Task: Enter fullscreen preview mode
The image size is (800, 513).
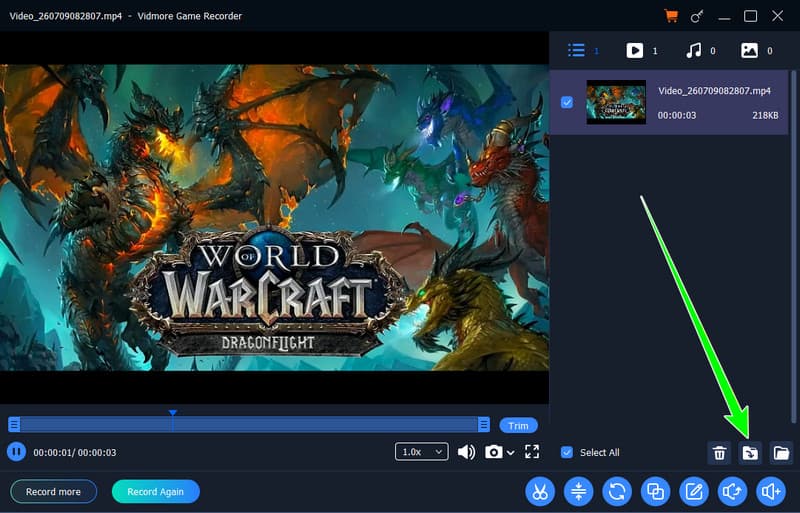Action: click(532, 452)
